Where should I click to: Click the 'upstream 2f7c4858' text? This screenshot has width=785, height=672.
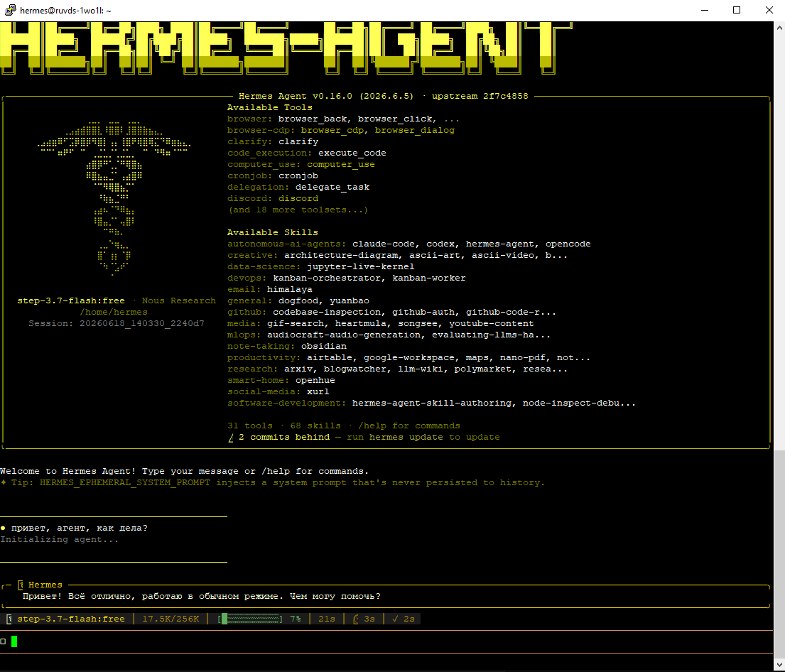point(480,96)
